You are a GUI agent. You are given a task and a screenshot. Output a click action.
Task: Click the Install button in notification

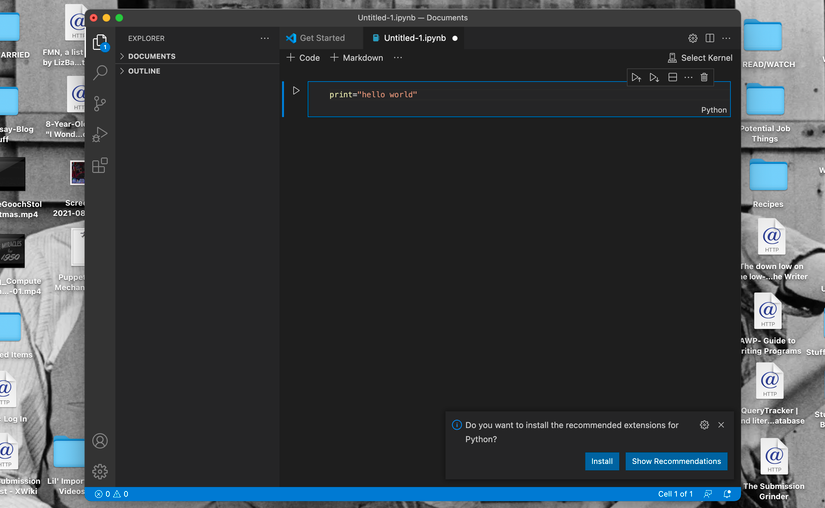[602, 461]
